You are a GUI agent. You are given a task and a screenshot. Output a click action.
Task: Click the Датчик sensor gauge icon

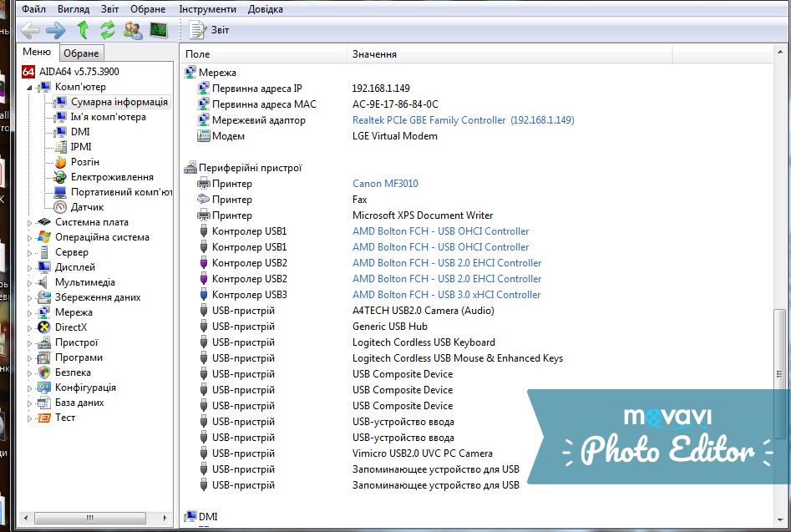(60, 207)
